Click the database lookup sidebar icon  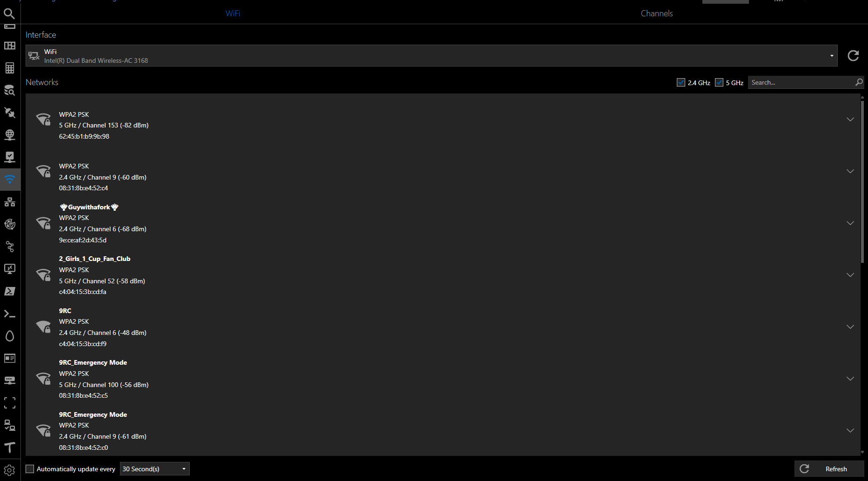10,90
